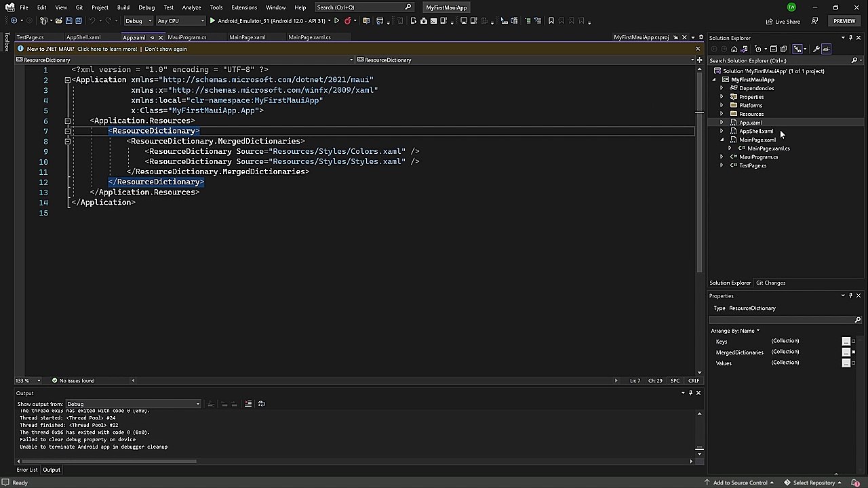Collapse Application.Resources fold at line 6
The width and height of the screenshot is (868, 488).
coord(68,121)
